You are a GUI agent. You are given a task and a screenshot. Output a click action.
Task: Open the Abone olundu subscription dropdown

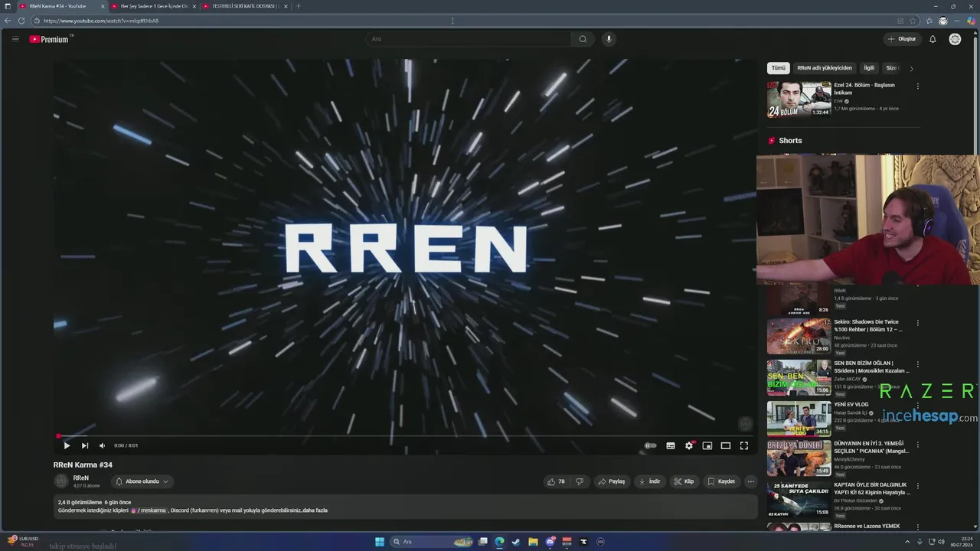(x=142, y=481)
